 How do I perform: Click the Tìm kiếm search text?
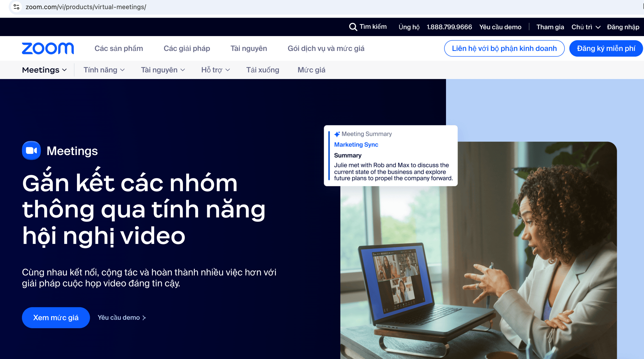click(373, 27)
